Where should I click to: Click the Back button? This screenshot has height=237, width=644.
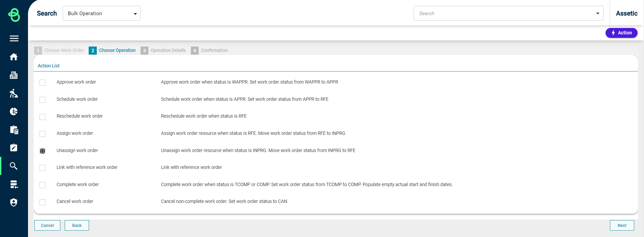[x=77, y=226]
